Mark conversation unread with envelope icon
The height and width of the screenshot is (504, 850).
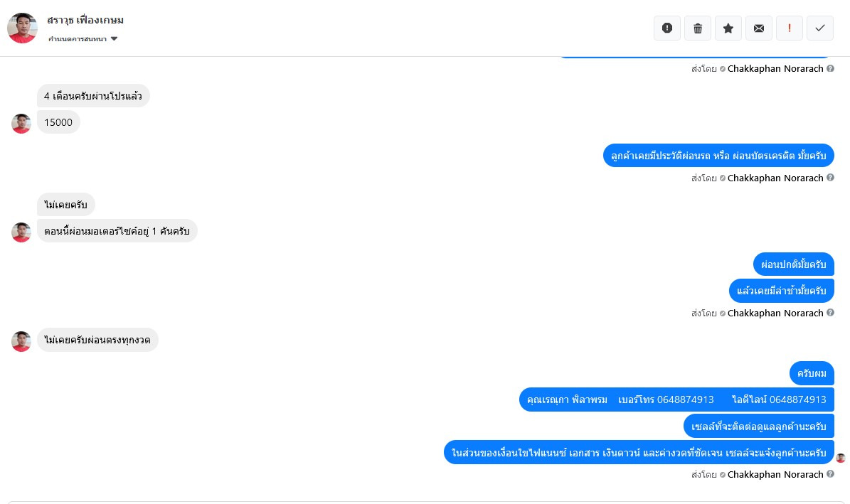(759, 28)
